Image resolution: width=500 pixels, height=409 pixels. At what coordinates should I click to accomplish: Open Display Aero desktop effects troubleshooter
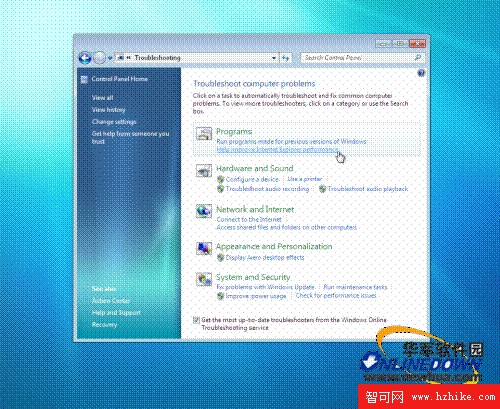coord(265,257)
